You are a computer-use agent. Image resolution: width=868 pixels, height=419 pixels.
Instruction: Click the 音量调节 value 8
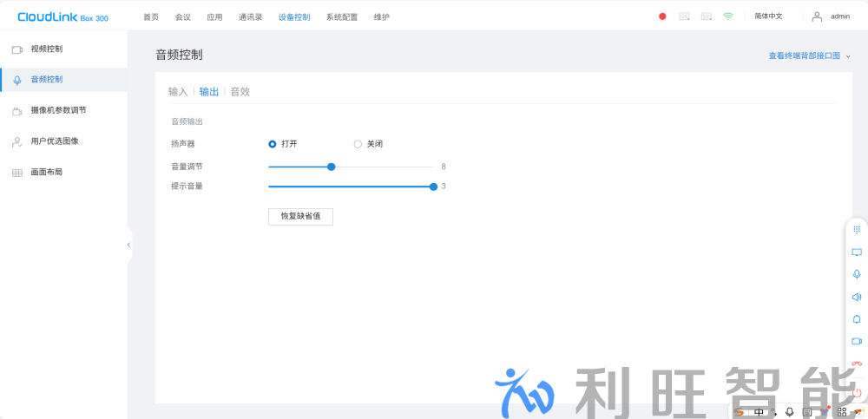pyautogui.click(x=444, y=167)
